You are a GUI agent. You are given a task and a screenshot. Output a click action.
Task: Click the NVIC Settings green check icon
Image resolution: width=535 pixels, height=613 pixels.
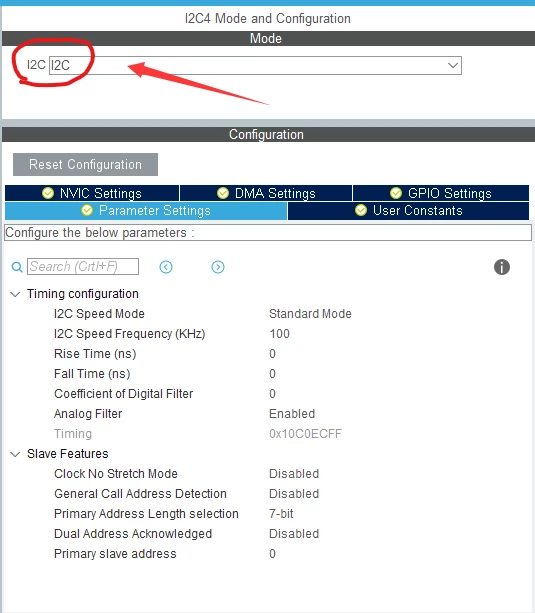tap(48, 193)
